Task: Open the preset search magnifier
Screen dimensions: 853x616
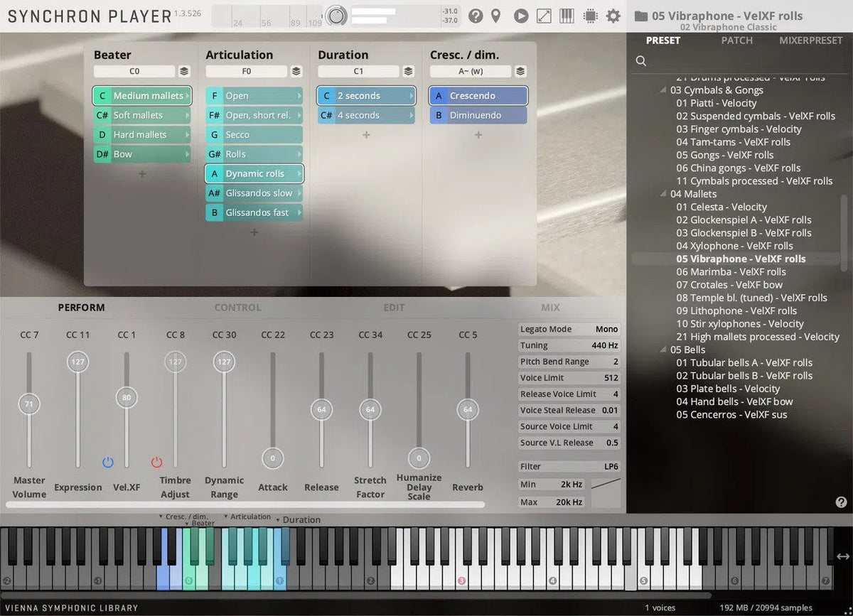Action: pyautogui.click(x=640, y=60)
